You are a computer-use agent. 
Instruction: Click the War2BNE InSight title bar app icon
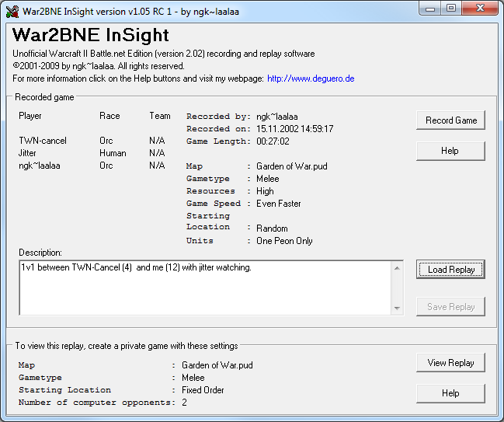12,12
